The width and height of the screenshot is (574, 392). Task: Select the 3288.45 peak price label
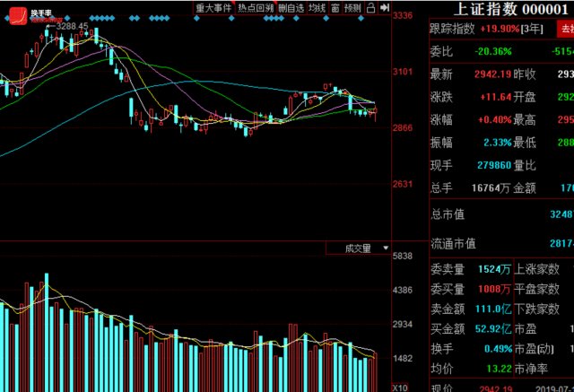tap(72, 26)
